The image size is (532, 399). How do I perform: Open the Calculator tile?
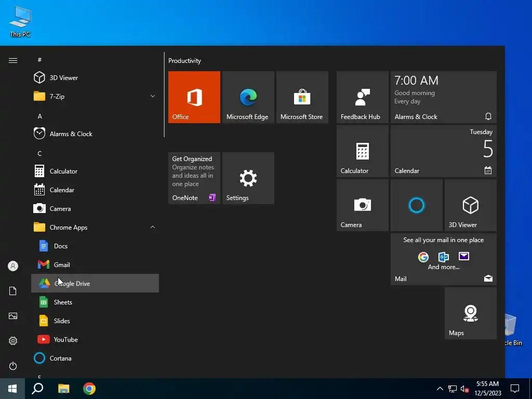coord(362,151)
